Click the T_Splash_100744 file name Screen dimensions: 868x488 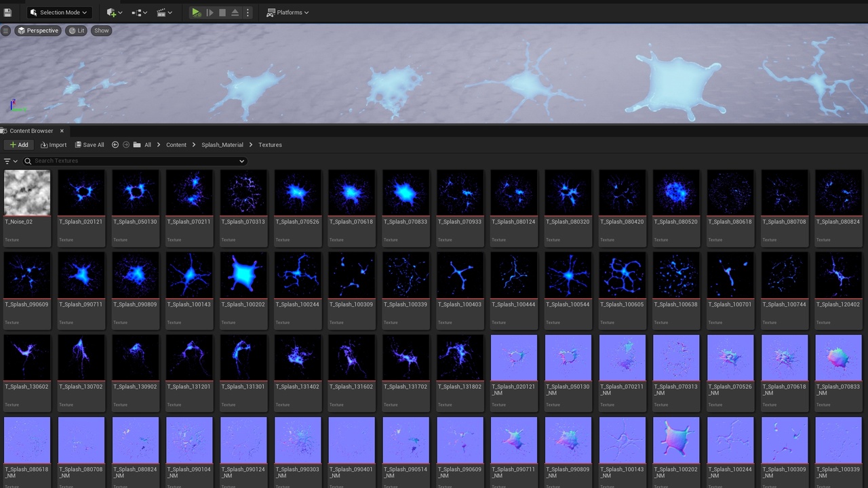coord(784,304)
